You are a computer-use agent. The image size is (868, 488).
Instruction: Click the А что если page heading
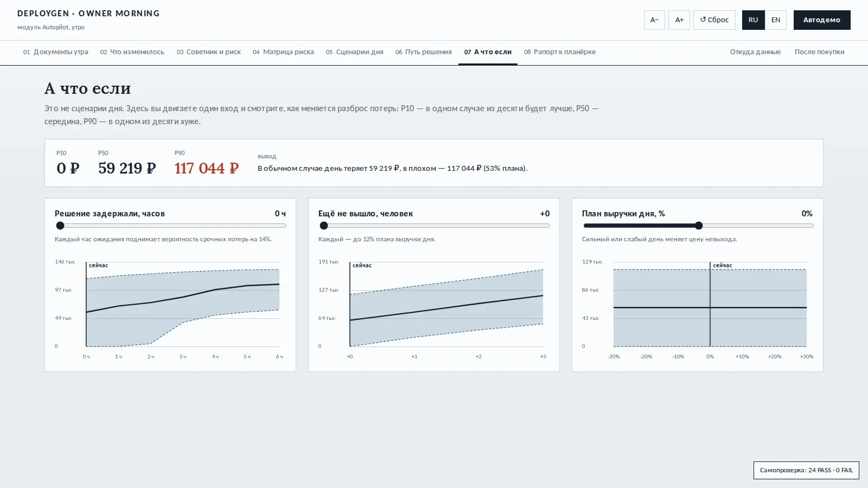88,88
